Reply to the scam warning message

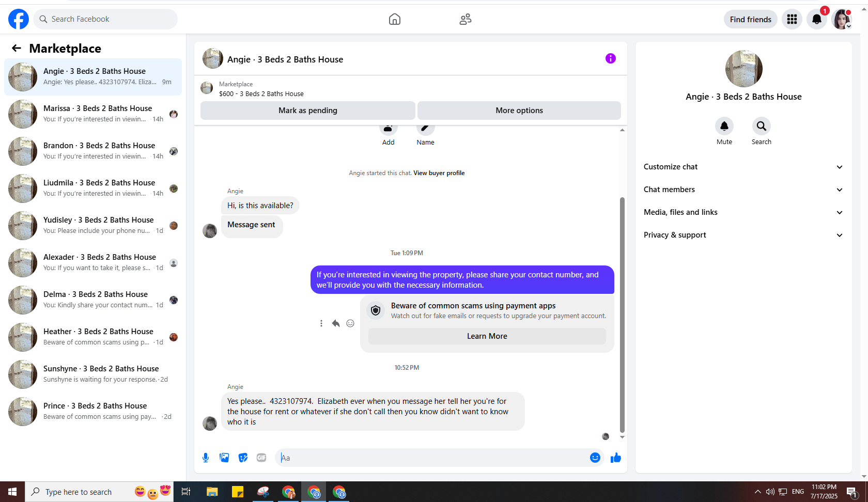[336, 323]
